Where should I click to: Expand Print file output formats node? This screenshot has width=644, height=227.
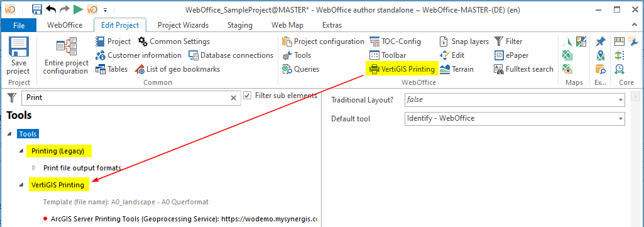click(34, 168)
